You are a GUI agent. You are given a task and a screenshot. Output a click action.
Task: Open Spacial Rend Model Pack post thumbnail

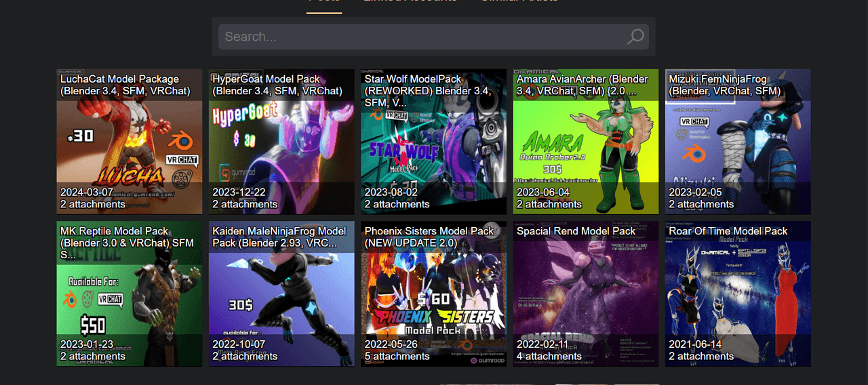(586, 293)
